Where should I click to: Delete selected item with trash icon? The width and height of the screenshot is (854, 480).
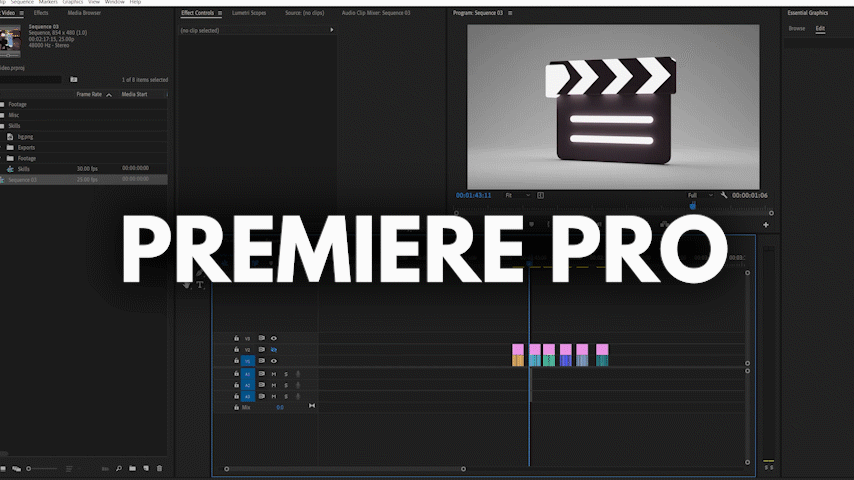click(160, 469)
